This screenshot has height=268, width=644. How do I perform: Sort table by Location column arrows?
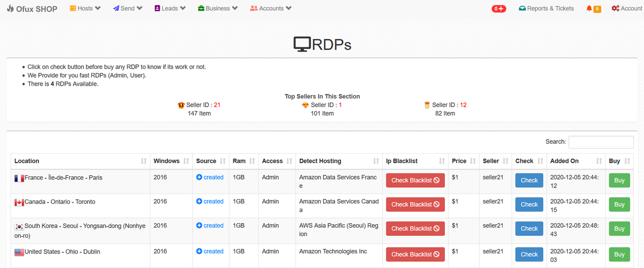(x=144, y=161)
